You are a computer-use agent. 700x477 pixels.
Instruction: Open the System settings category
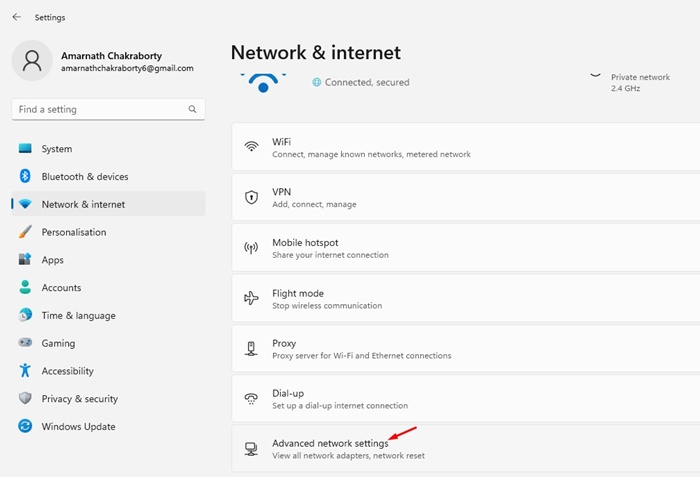coord(108,149)
